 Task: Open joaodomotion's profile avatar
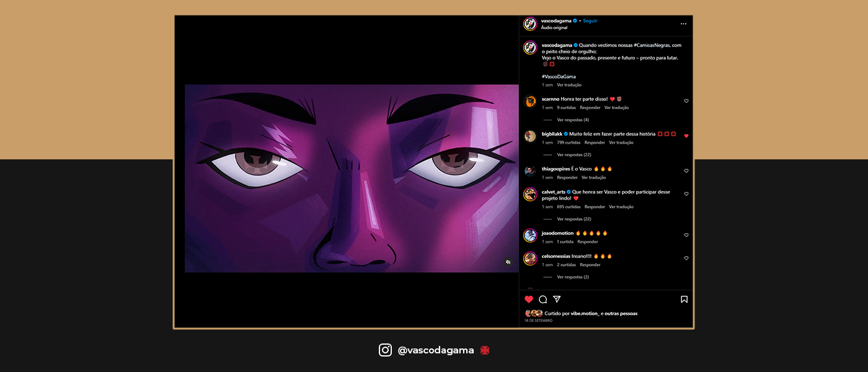click(x=530, y=236)
